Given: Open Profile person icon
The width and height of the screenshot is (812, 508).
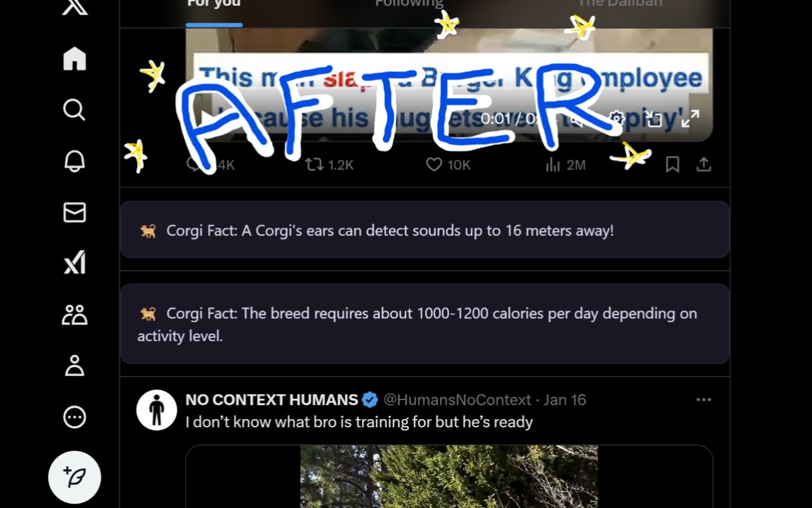Looking at the screenshot, I should 74,366.
